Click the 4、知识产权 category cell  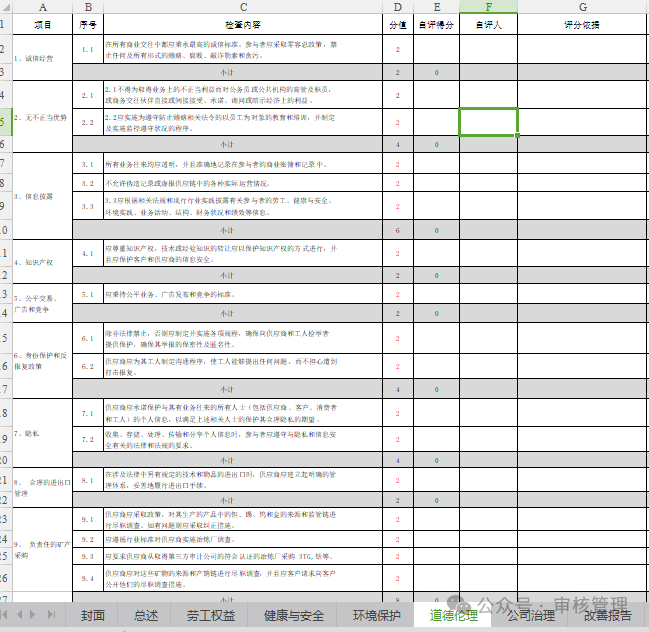click(43, 262)
